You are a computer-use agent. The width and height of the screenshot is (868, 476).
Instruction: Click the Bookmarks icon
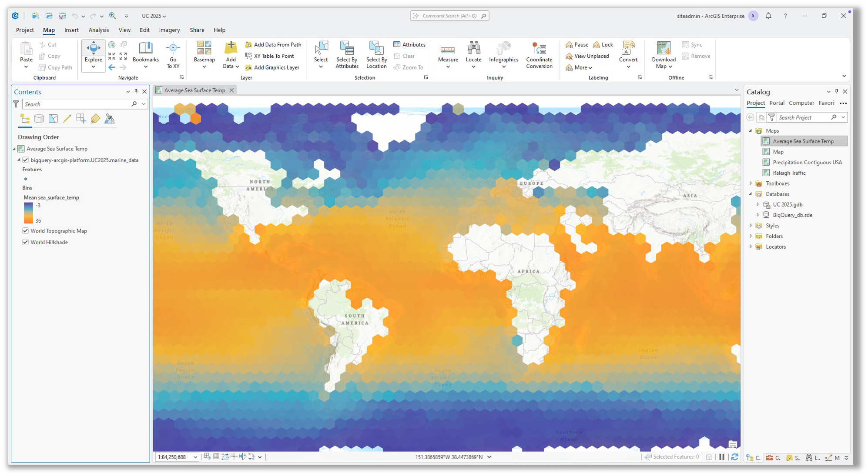(x=145, y=48)
